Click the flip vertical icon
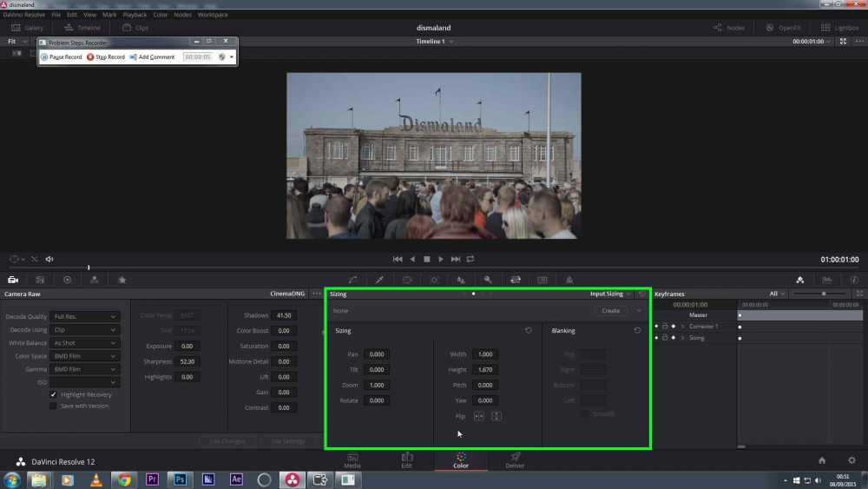The height and width of the screenshot is (489, 868). (496, 417)
